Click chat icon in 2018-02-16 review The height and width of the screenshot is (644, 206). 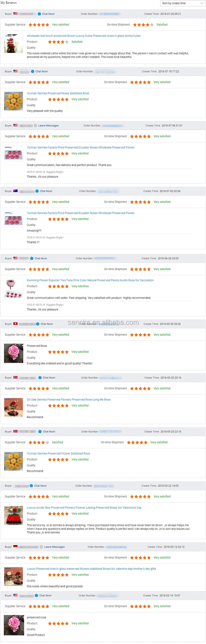point(37,595)
